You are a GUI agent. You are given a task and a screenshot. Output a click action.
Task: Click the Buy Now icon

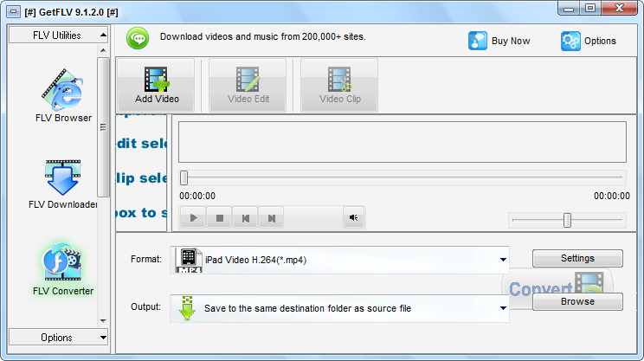coord(478,41)
